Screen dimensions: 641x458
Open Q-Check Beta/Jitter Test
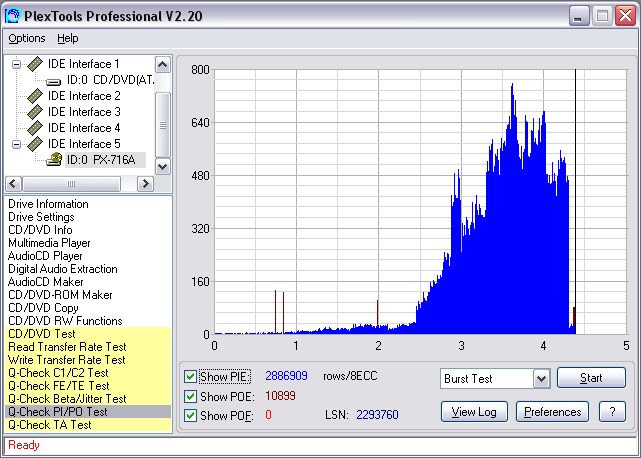tap(88, 399)
